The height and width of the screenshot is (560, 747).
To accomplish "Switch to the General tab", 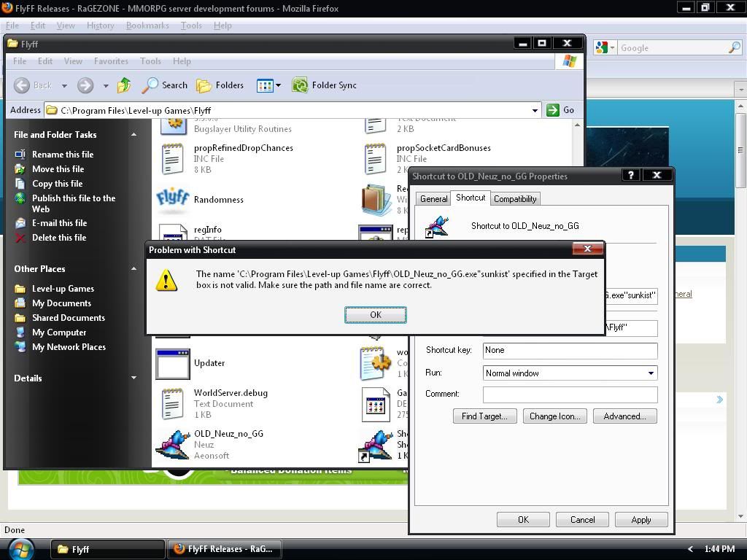I will (433, 199).
